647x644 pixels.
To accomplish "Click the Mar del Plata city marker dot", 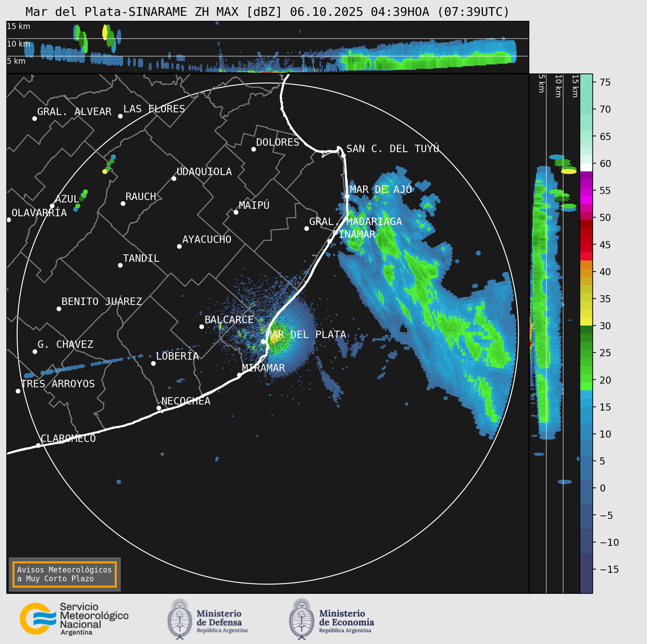I will click(263, 341).
